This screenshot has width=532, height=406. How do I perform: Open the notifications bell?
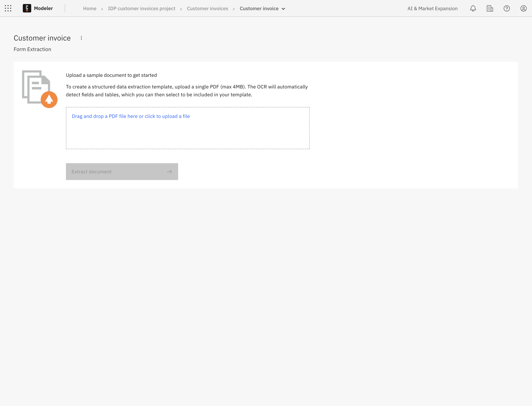pos(473,8)
